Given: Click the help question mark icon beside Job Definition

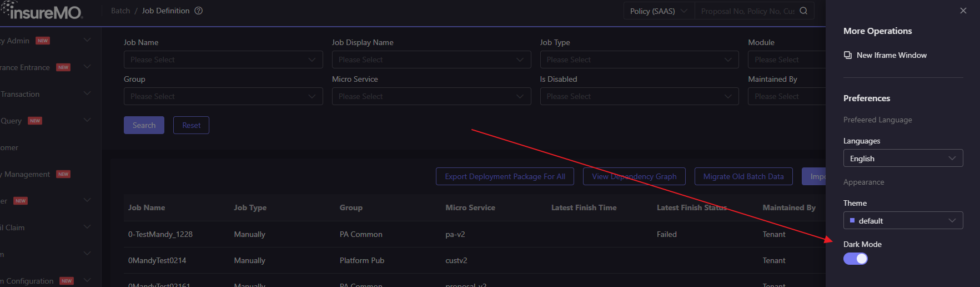Looking at the screenshot, I should (x=199, y=11).
